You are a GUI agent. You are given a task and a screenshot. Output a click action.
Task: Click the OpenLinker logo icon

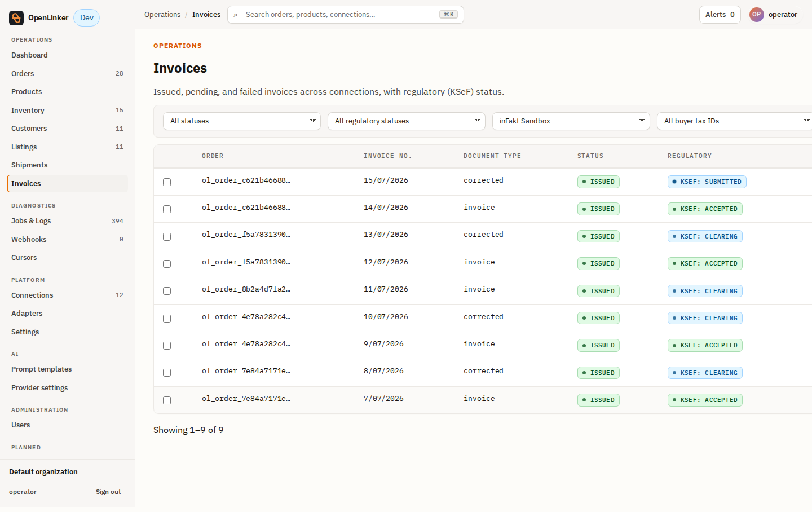pos(16,18)
